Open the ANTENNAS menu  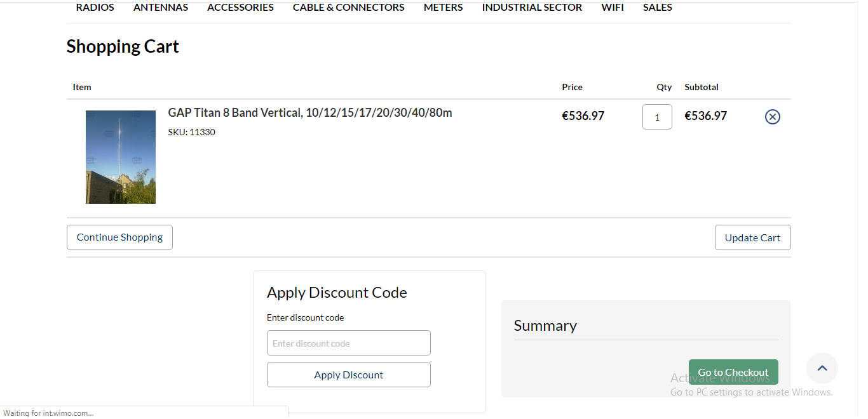point(161,8)
